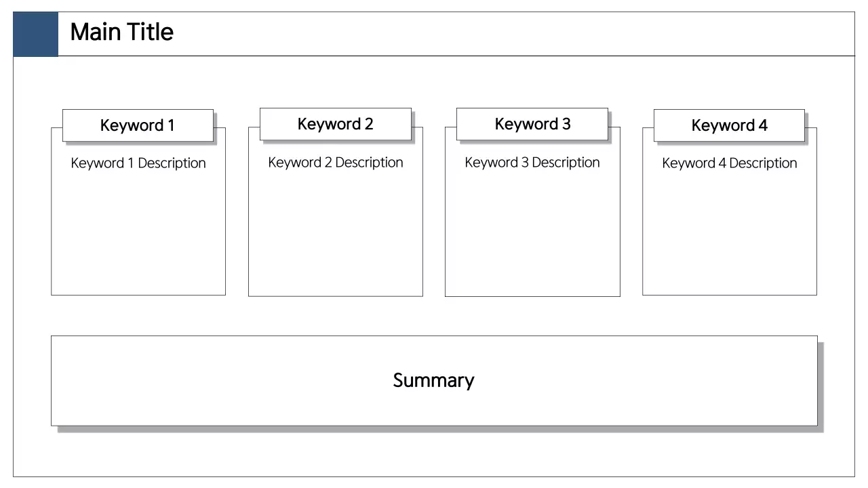Click blank slide area below Summary box
868x488 pixels.
[434, 454]
